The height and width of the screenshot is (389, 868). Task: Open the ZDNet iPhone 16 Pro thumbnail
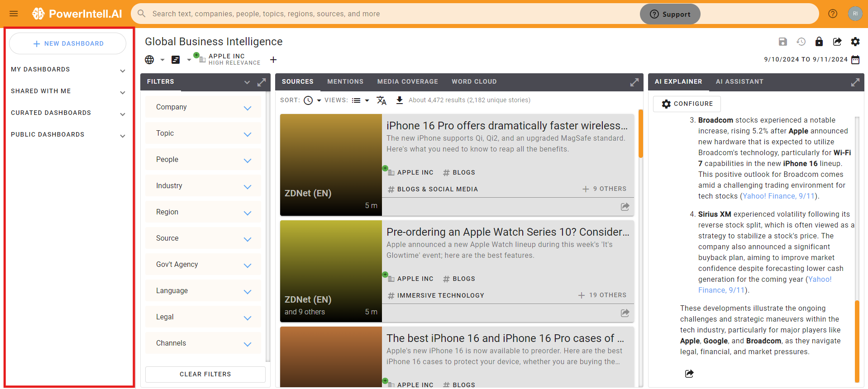(x=331, y=165)
